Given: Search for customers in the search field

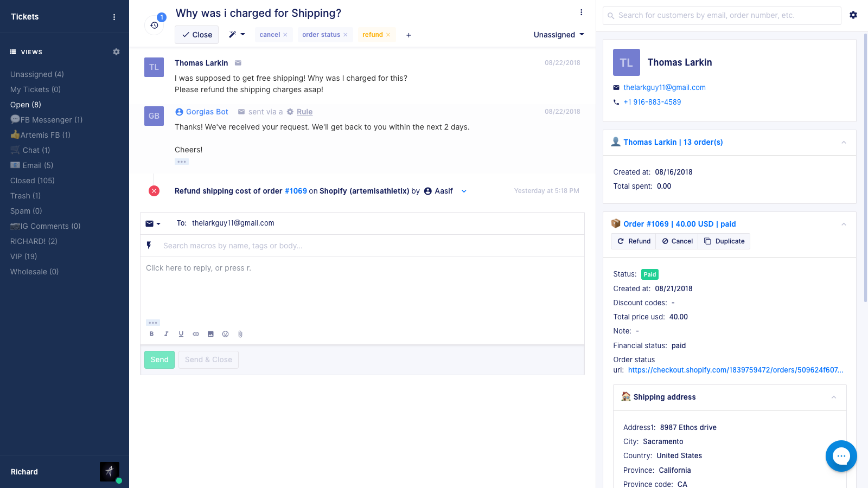Looking at the screenshot, I should pos(722,16).
